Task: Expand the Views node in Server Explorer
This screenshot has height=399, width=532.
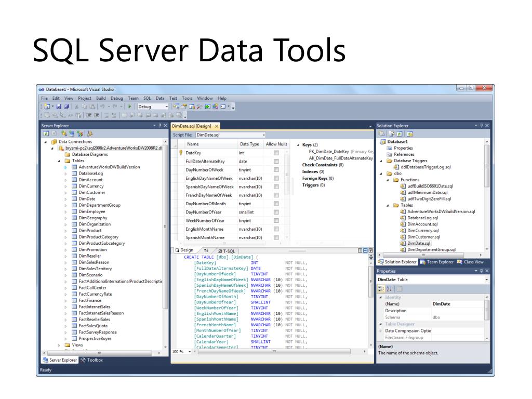Action: pos(59,345)
